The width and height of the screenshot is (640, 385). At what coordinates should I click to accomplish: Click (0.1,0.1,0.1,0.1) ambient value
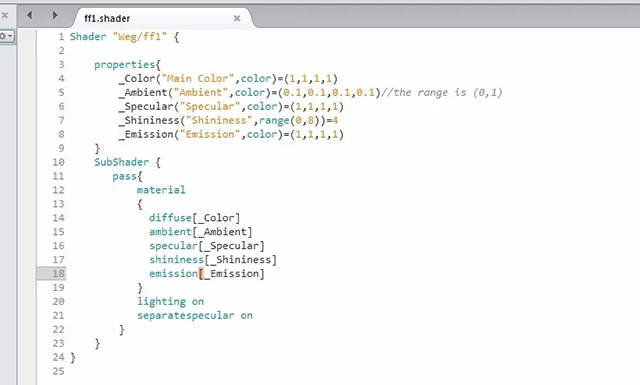coord(329,93)
